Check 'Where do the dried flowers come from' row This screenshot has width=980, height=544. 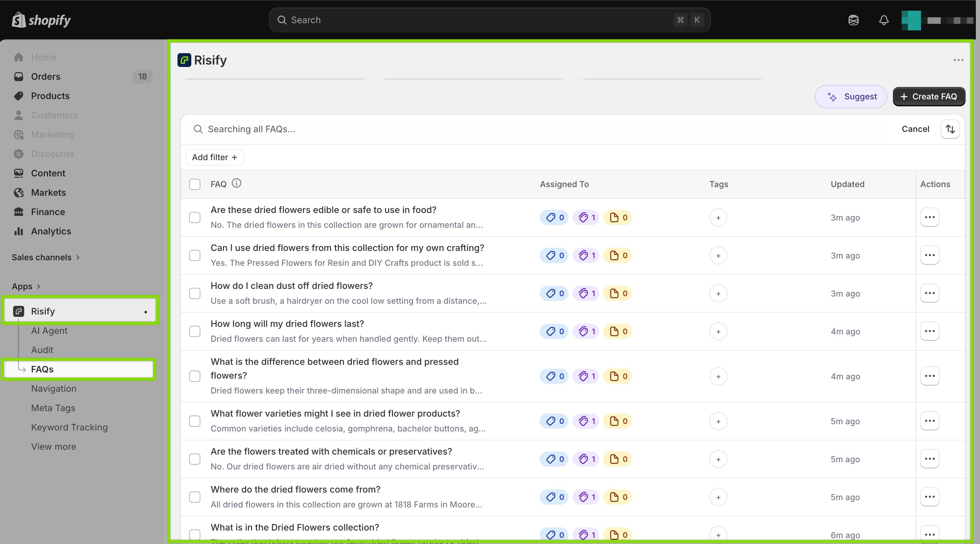click(x=194, y=497)
